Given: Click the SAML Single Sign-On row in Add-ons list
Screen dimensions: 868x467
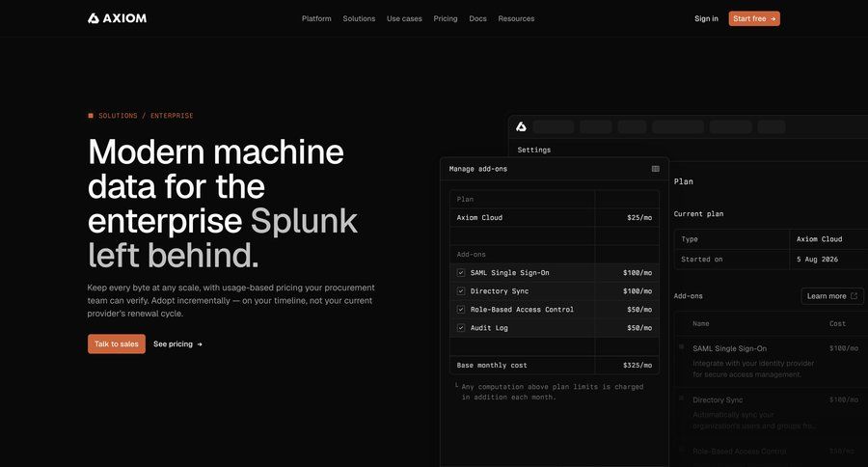Looking at the screenshot, I should (x=771, y=361).
